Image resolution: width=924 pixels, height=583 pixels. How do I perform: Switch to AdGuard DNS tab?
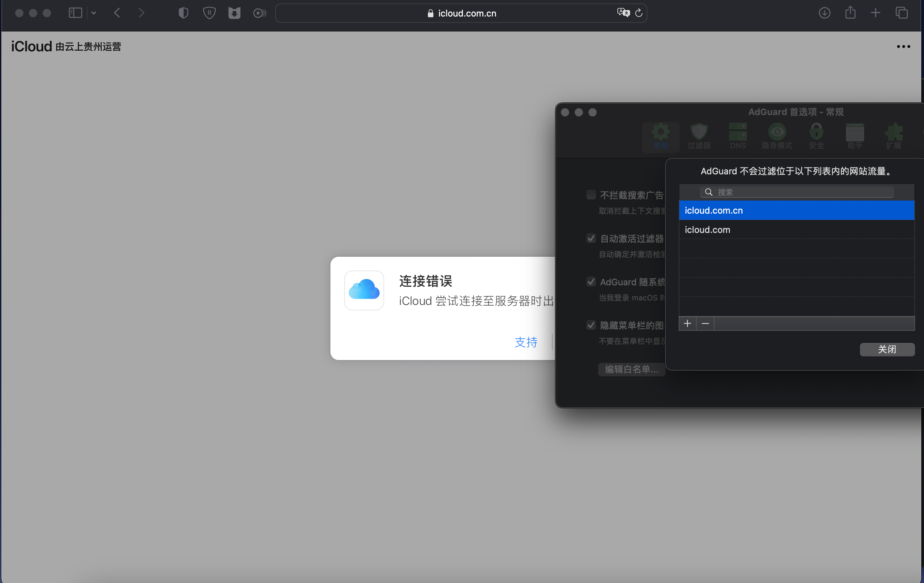[738, 137]
